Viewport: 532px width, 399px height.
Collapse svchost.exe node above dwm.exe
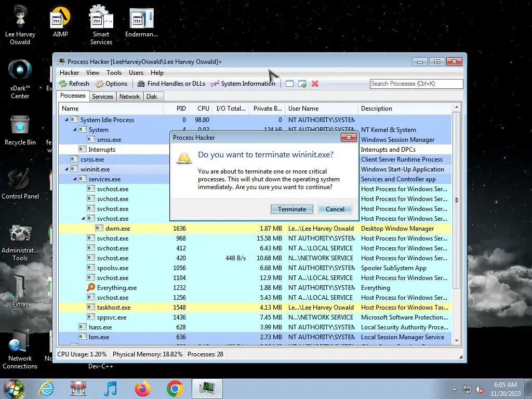click(83, 219)
